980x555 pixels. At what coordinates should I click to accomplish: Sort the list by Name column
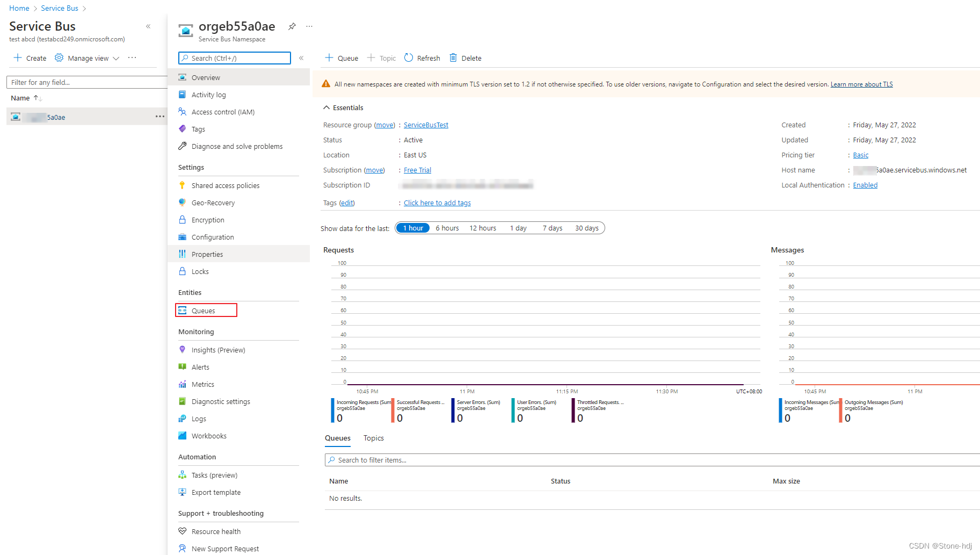click(26, 98)
